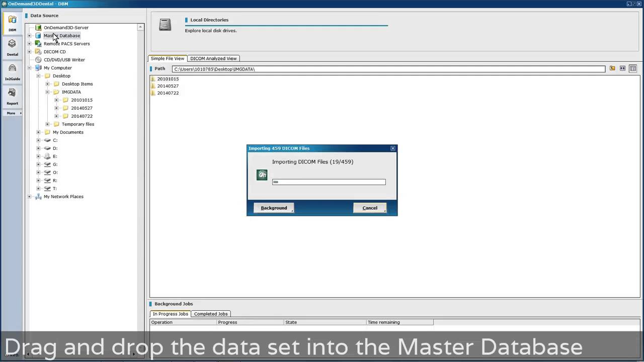Open the Completed Jobs tab
Screen dimensions: 644x362
click(211, 314)
